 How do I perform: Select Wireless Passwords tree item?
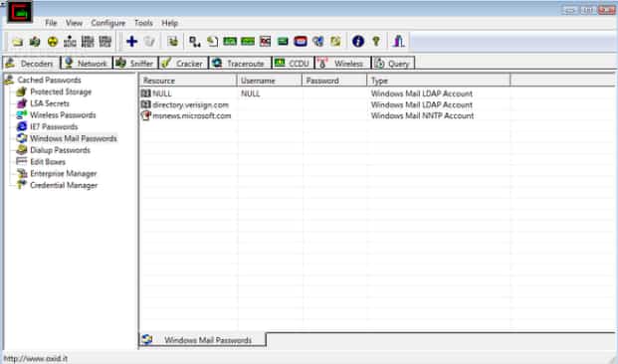[63, 115]
